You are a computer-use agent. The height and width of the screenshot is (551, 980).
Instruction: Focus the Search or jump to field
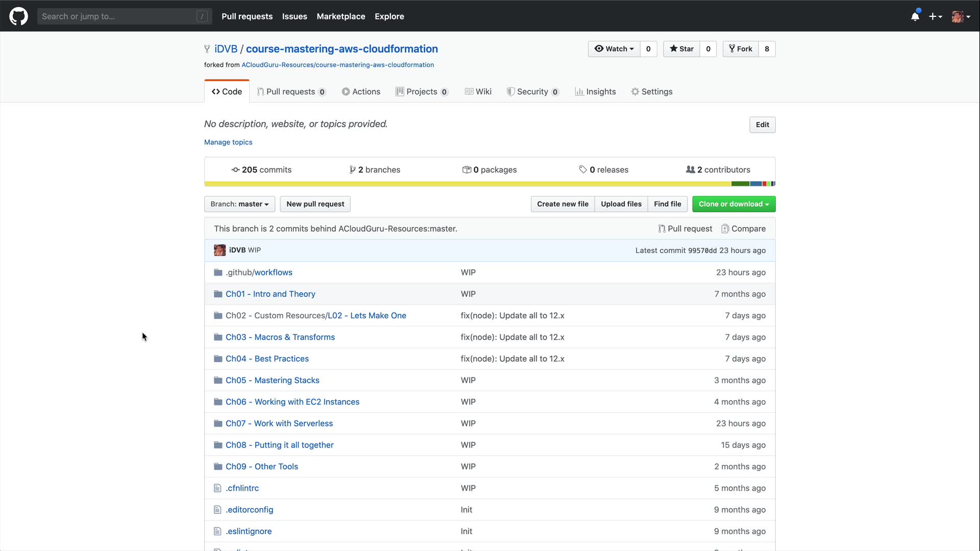[117, 16]
